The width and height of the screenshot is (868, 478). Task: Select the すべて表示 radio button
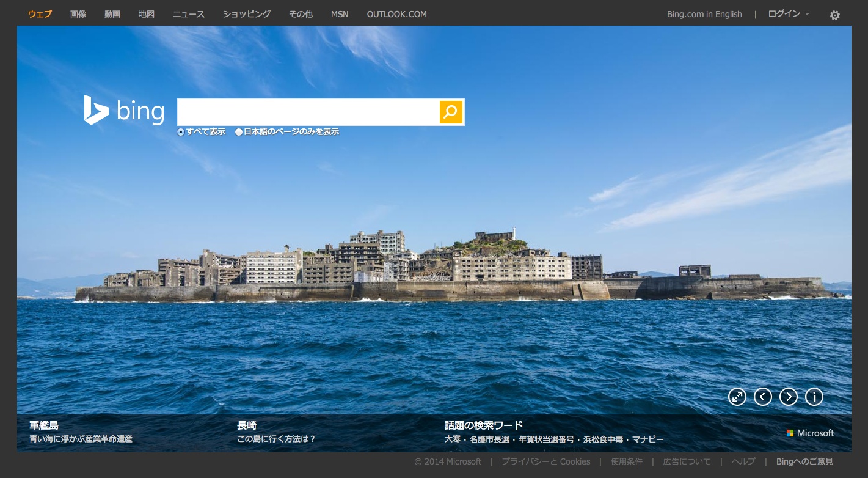[x=181, y=132]
